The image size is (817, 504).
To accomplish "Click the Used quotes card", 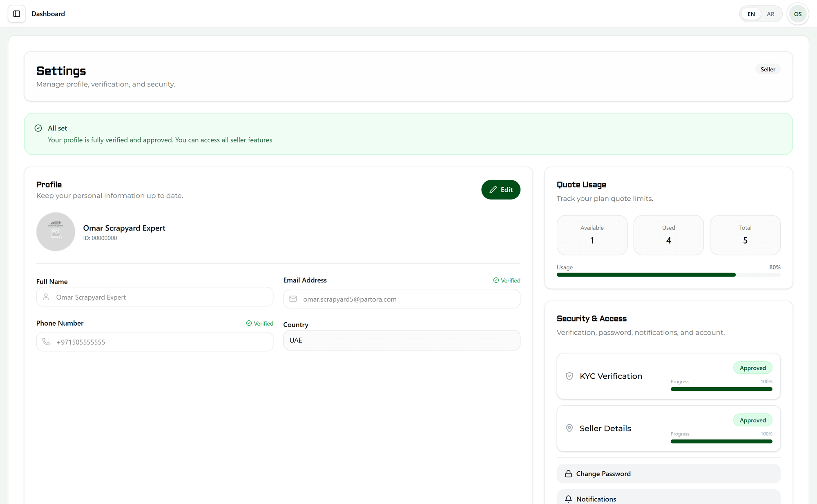I will point(668,235).
